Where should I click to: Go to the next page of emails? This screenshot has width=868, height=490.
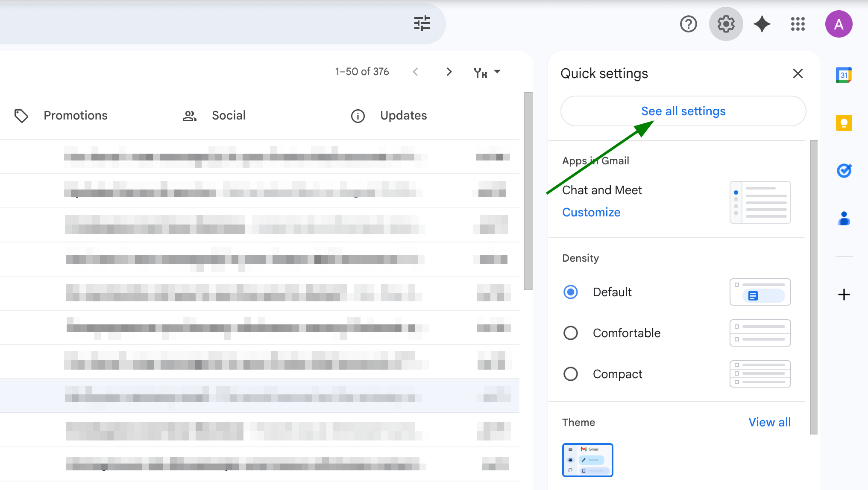pyautogui.click(x=449, y=72)
